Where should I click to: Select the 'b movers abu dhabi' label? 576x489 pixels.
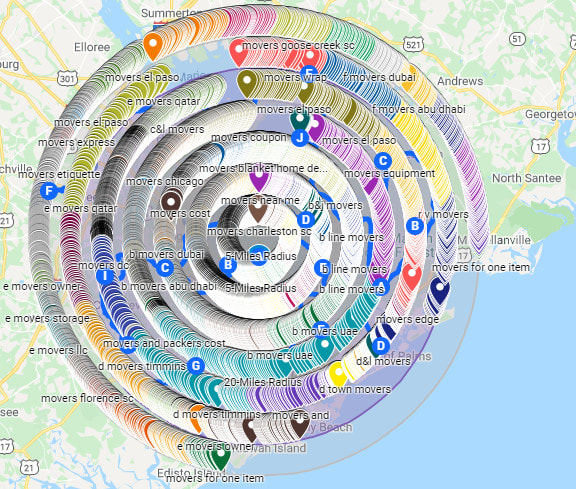[169, 286]
